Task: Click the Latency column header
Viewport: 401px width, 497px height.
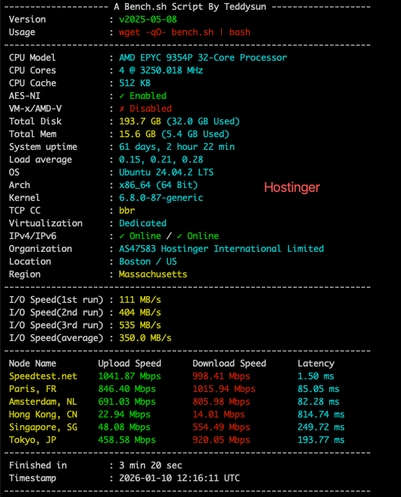Action: 316,363
